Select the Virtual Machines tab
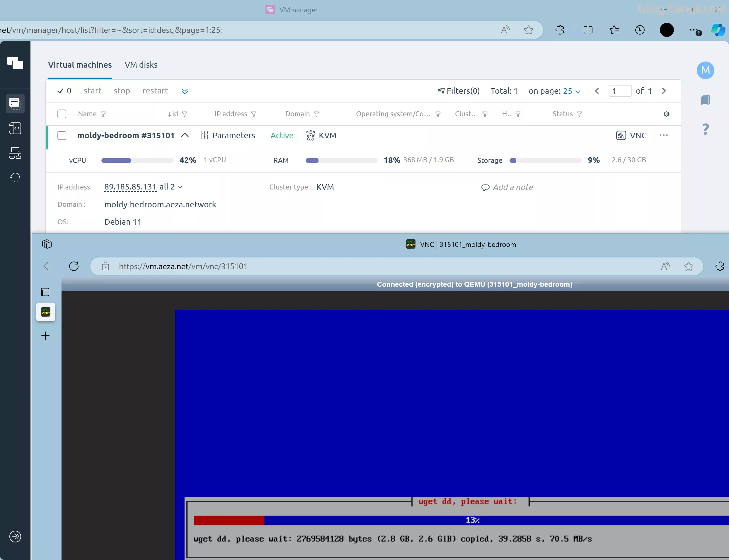 coord(79,65)
